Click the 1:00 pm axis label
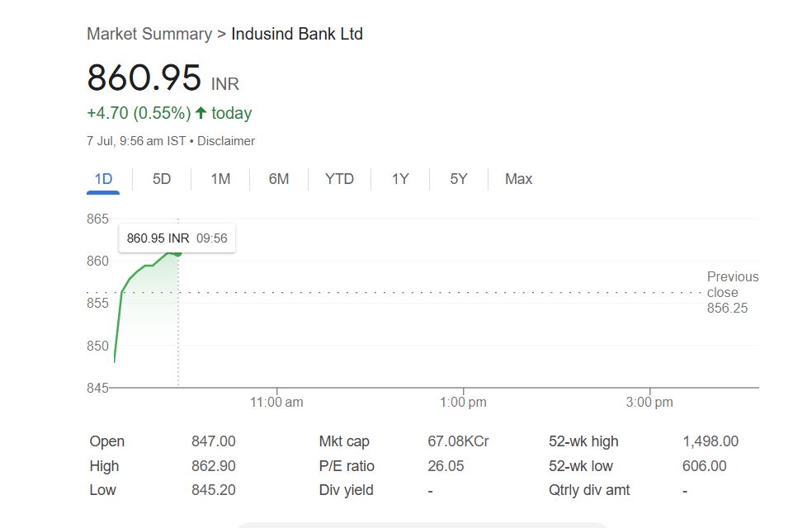 tap(463, 403)
